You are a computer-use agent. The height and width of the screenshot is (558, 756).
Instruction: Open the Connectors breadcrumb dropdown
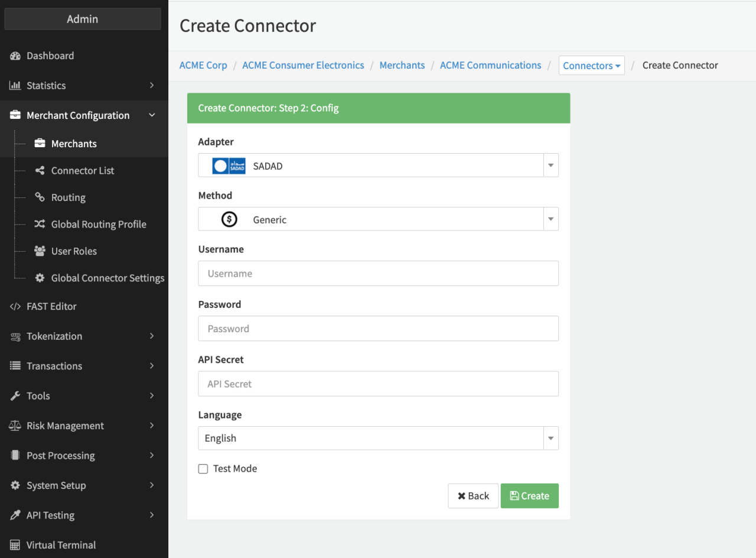point(591,66)
